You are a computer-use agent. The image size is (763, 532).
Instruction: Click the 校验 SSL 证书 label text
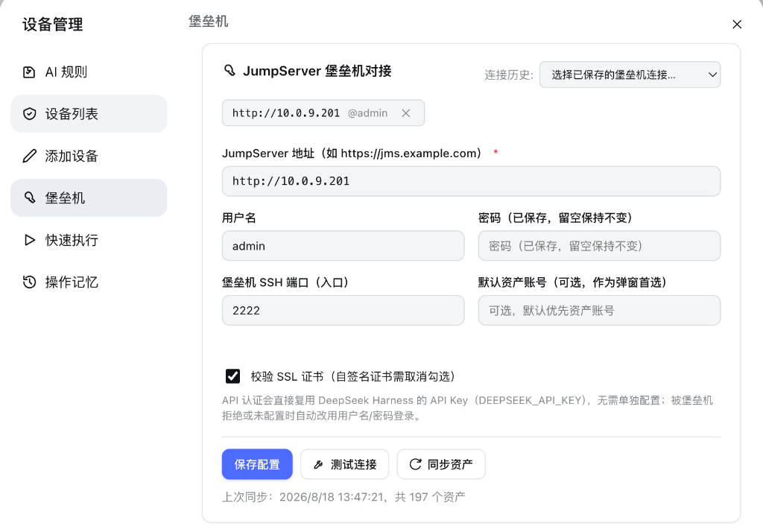pos(353,377)
